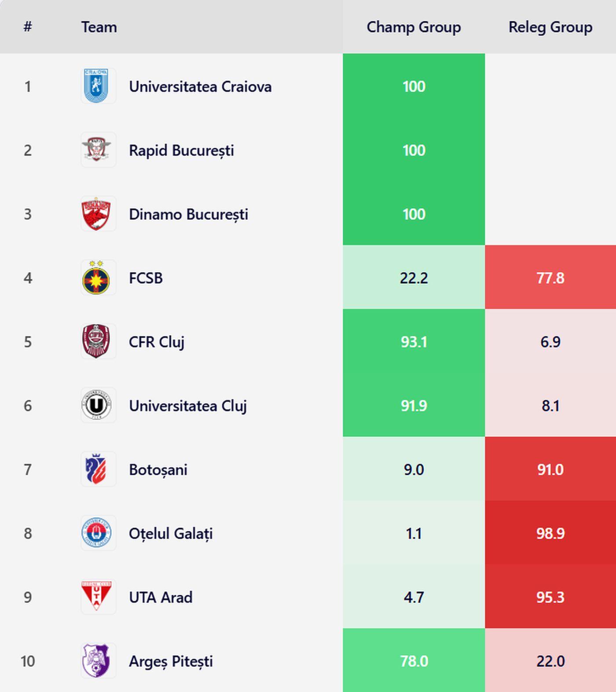
Task: Click the Dinamo București red crest
Action: pyautogui.click(x=96, y=214)
